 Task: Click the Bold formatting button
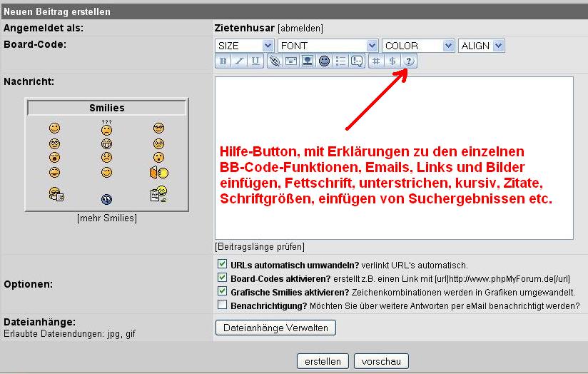pos(223,61)
